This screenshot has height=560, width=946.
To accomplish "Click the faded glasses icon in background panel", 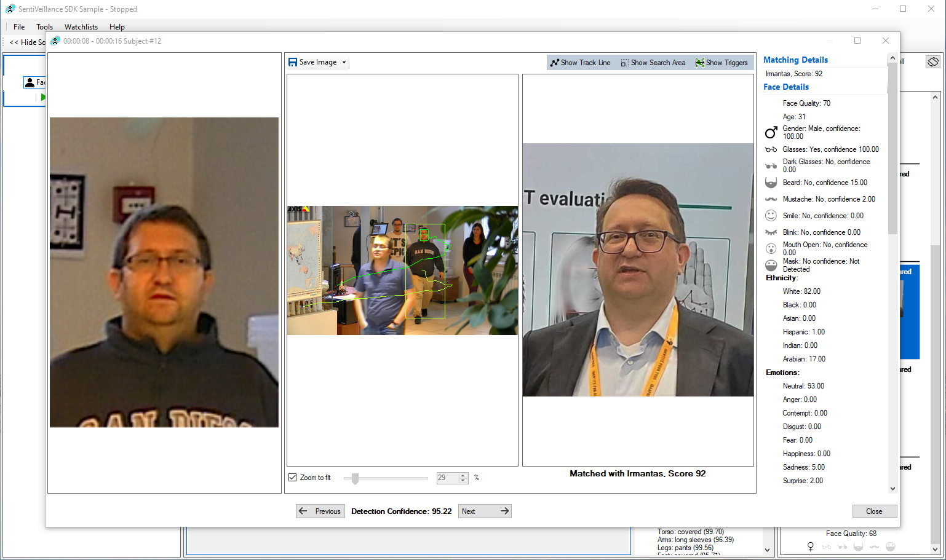I will coord(827,546).
